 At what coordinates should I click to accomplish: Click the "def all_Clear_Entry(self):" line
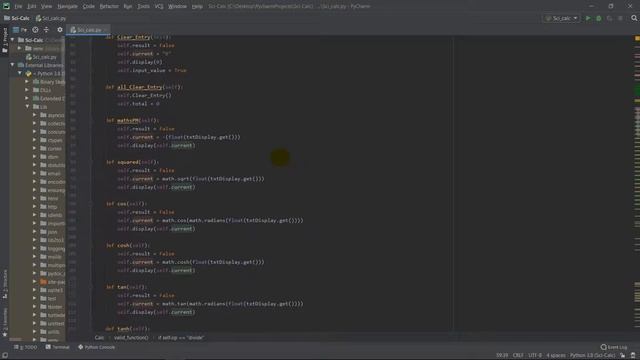[x=144, y=87]
